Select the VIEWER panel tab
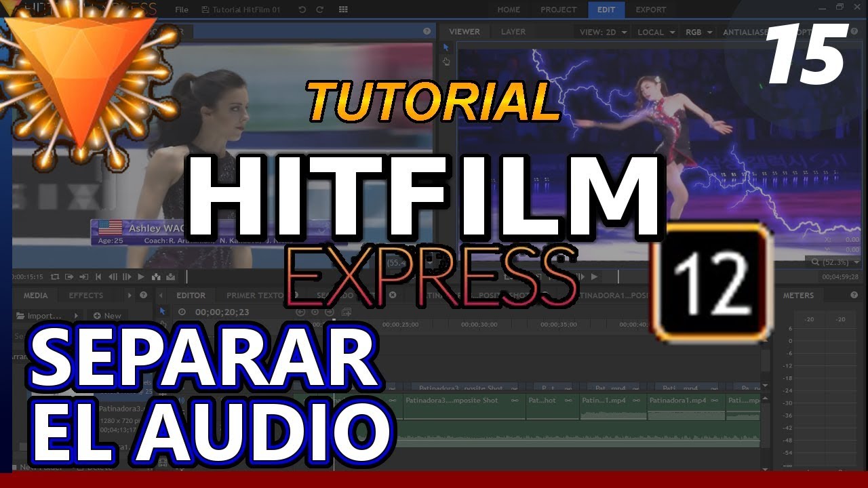Screen dimensions: 868x488 click(x=465, y=32)
